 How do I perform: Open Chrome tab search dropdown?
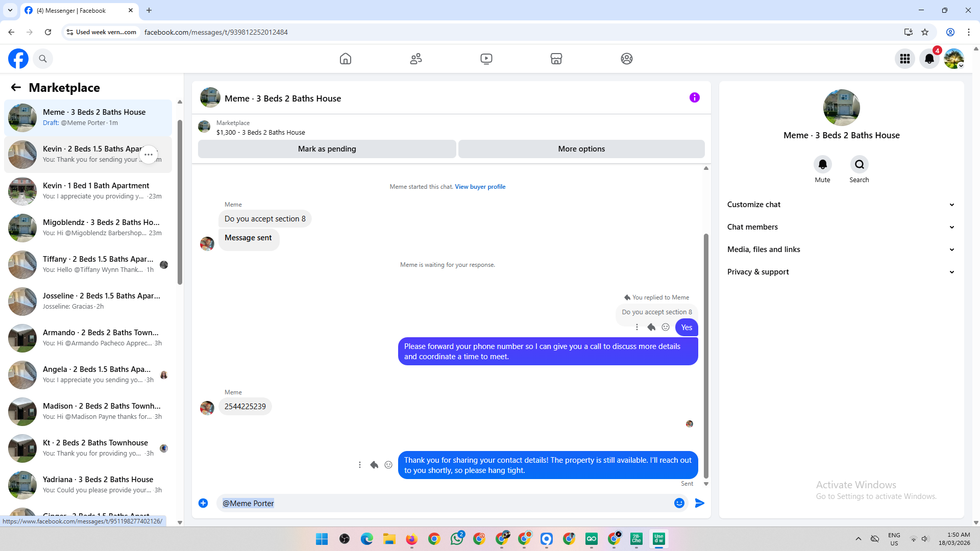tap(10, 10)
